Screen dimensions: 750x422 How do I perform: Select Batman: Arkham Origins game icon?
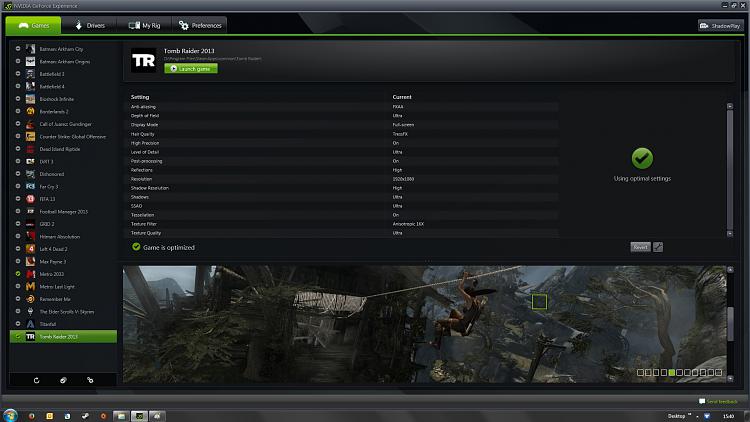pos(30,61)
